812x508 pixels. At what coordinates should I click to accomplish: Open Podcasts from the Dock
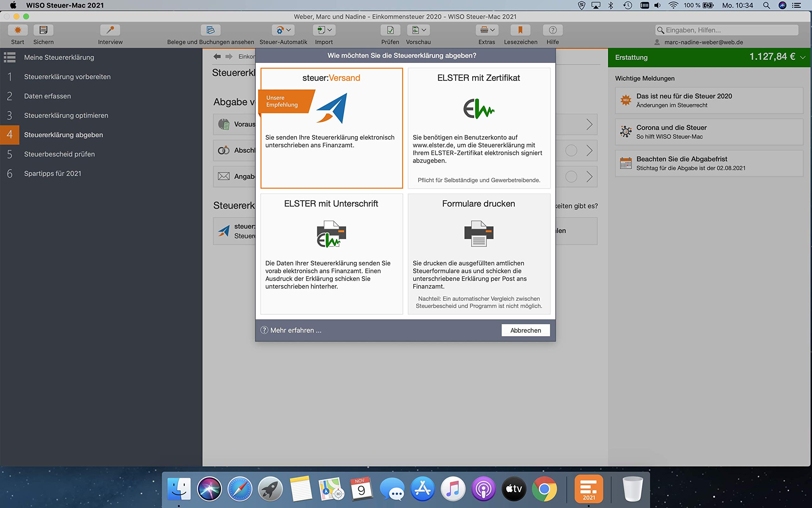point(483,489)
